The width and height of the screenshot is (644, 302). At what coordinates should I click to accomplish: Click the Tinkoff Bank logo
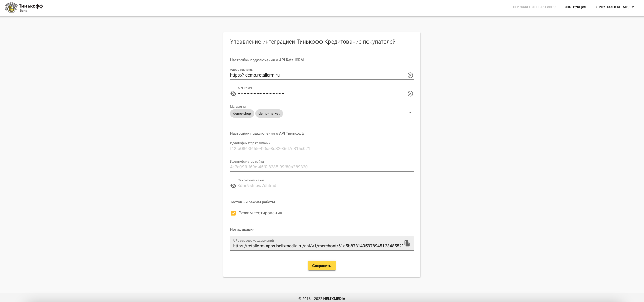[x=24, y=7]
